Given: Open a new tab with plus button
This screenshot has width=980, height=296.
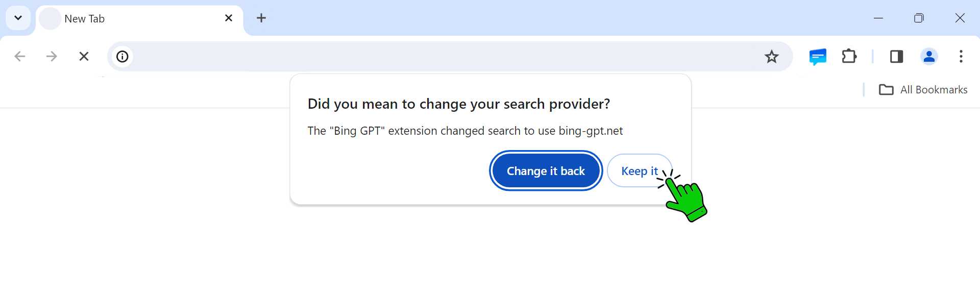Looking at the screenshot, I should [x=261, y=18].
